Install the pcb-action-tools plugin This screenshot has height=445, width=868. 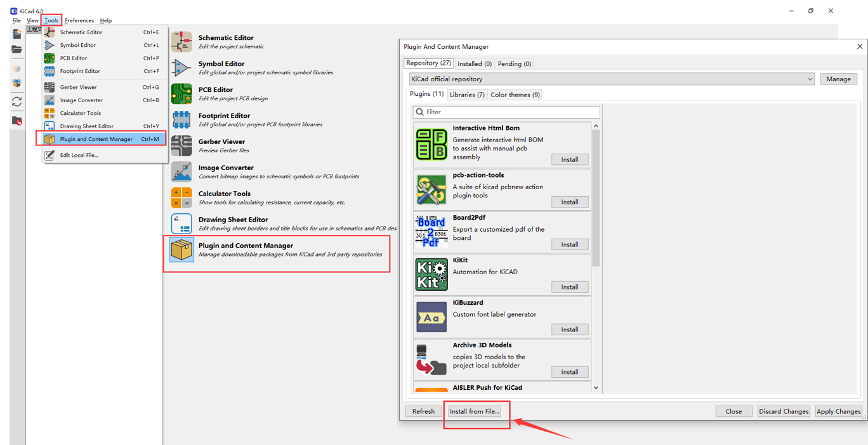569,202
